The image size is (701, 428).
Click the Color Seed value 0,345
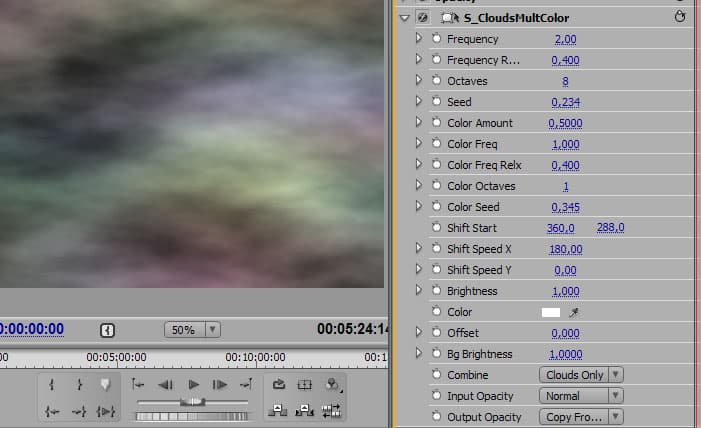(x=565, y=207)
